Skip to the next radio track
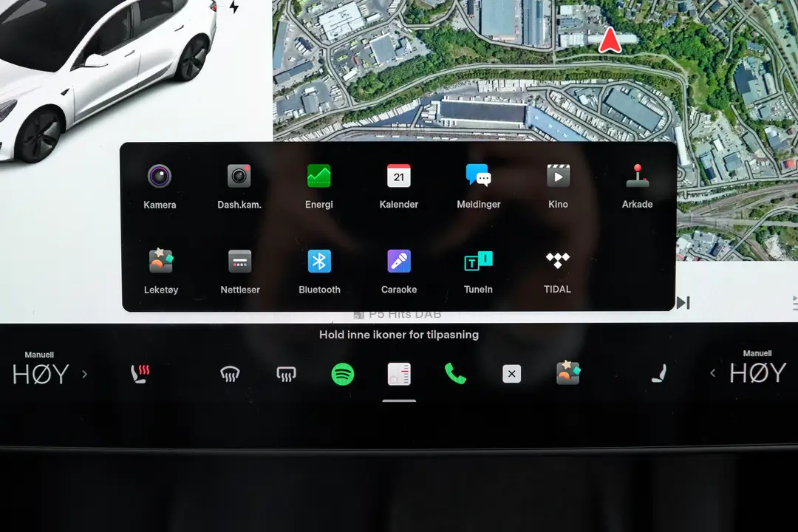The width and height of the screenshot is (798, 532). click(683, 303)
